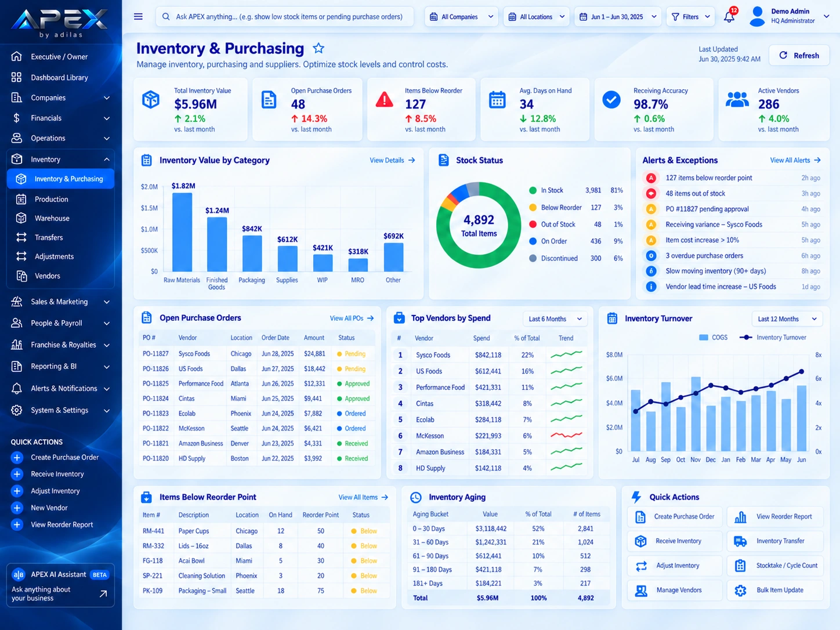Screen dimensions: 840x630
Task: Click the Raw Materials bar in chart
Action: [182, 232]
